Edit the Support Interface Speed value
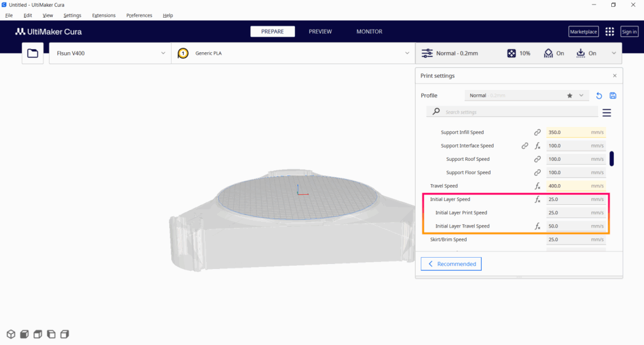This screenshot has width=644, height=345. click(576, 146)
